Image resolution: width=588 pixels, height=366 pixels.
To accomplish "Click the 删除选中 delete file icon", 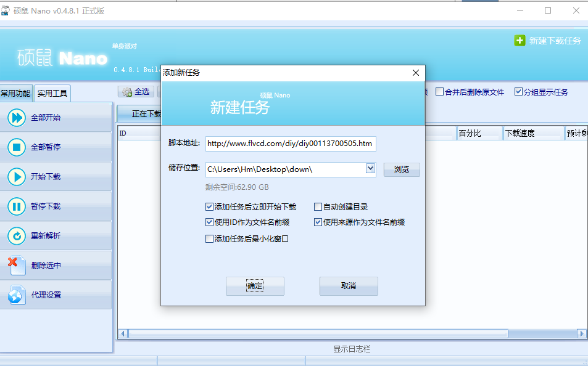I will pyautogui.click(x=17, y=265).
